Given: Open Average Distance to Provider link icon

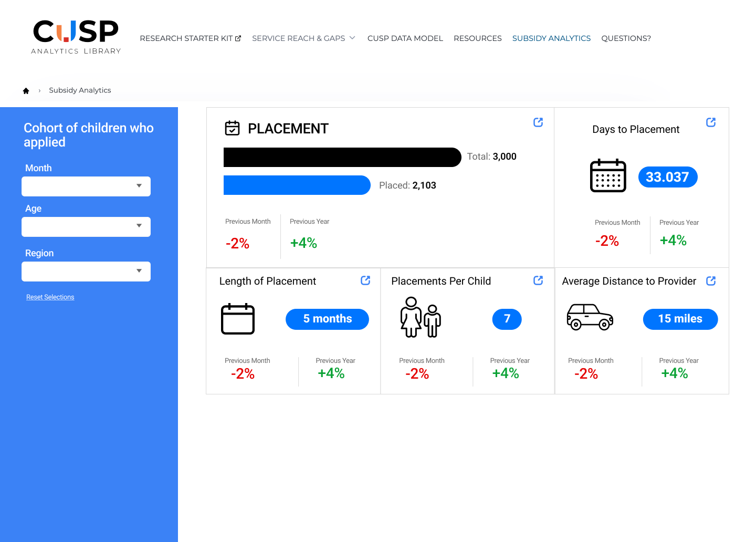Looking at the screenshot, I should (711, 281).
